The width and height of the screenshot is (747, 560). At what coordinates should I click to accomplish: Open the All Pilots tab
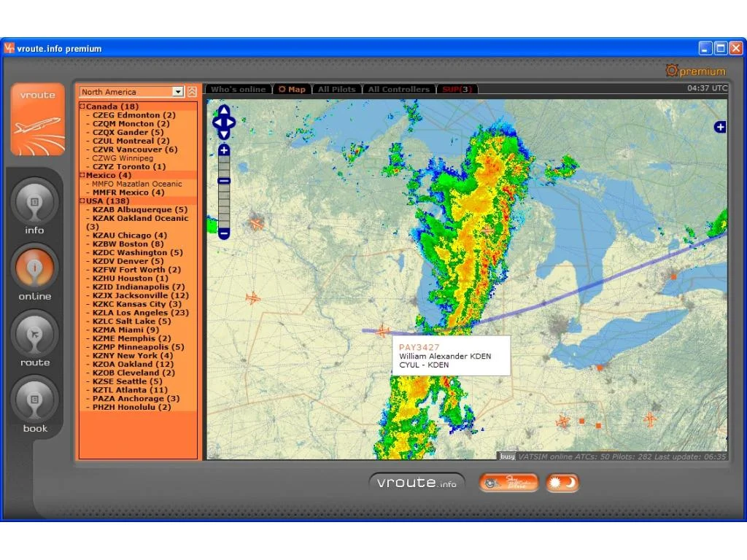tap(337, 89)
